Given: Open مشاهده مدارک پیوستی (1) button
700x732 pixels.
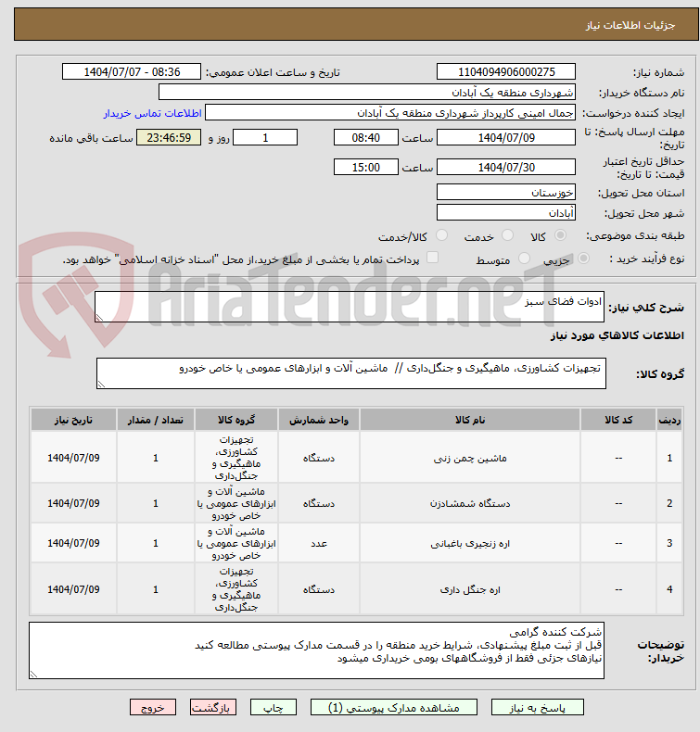Looking at the screenshot, I should (x=394, y=707).
